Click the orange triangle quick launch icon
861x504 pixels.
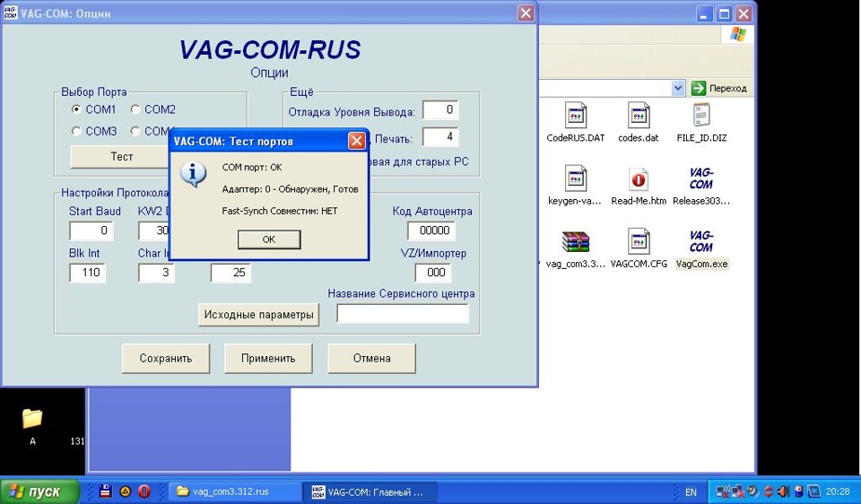pyautogui.click(x=125, y=492)
